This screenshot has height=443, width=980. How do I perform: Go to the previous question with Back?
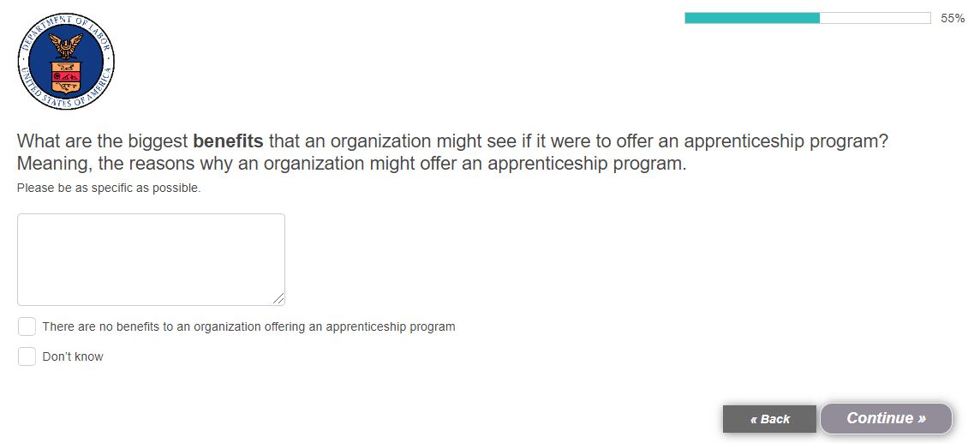coord(769,419)
